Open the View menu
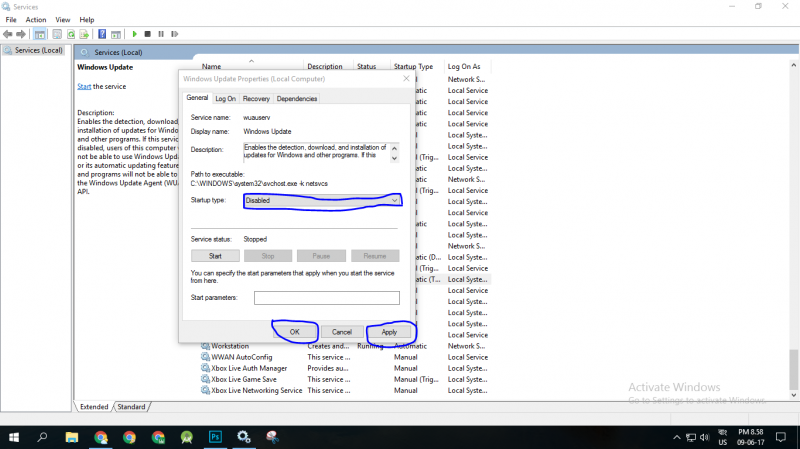Image resolution: width=800 pixels, height=449 pixels. (x=63, y=19)
